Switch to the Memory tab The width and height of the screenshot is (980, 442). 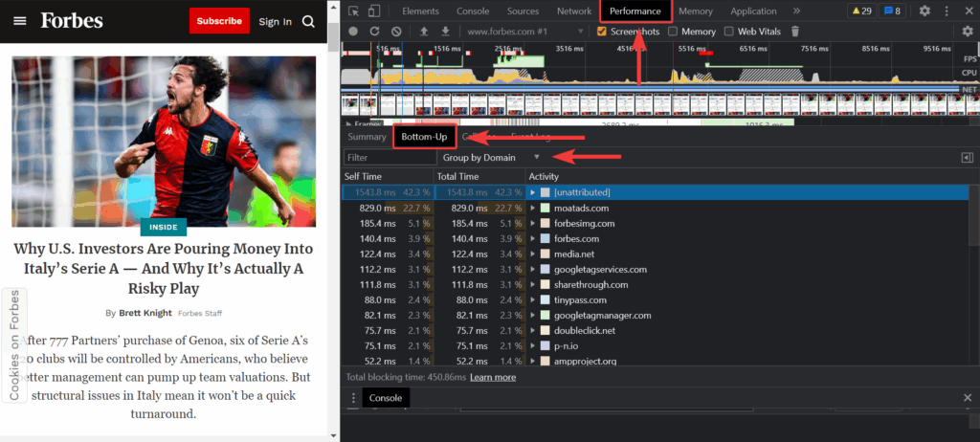pyautogui.click(x=696, y=11)
